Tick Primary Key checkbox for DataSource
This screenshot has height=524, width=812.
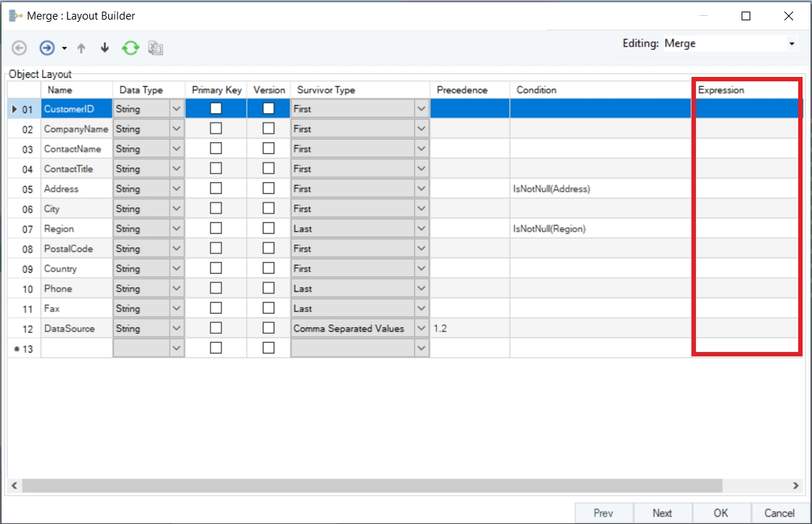click(216, 328)
